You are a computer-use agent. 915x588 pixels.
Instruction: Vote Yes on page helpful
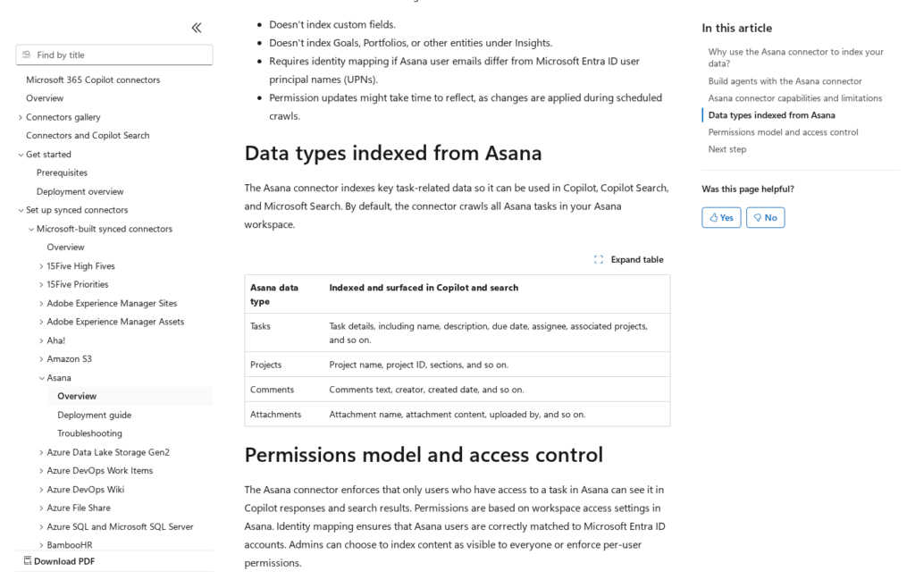tap(721, 217)
